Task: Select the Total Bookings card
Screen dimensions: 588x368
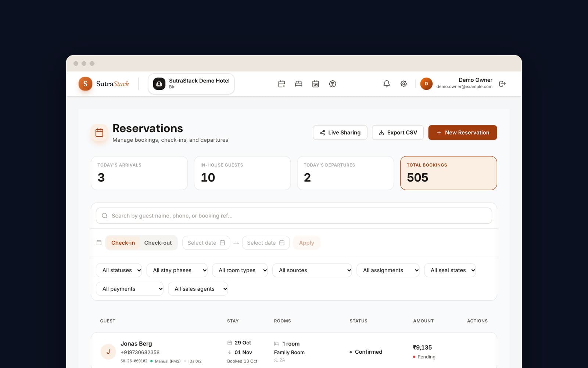Action: click(x=449, y=173)
